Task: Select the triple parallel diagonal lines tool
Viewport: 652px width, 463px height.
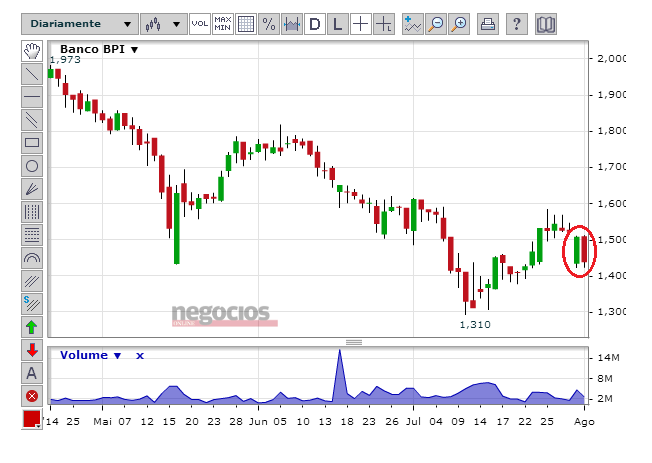Action: click(x=32, y=281)
